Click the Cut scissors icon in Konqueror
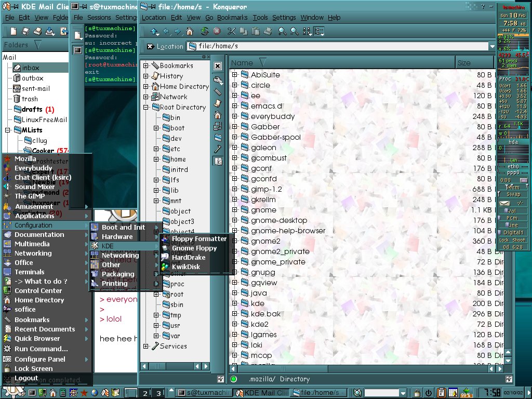532x399 pixels. click(231, 32)
